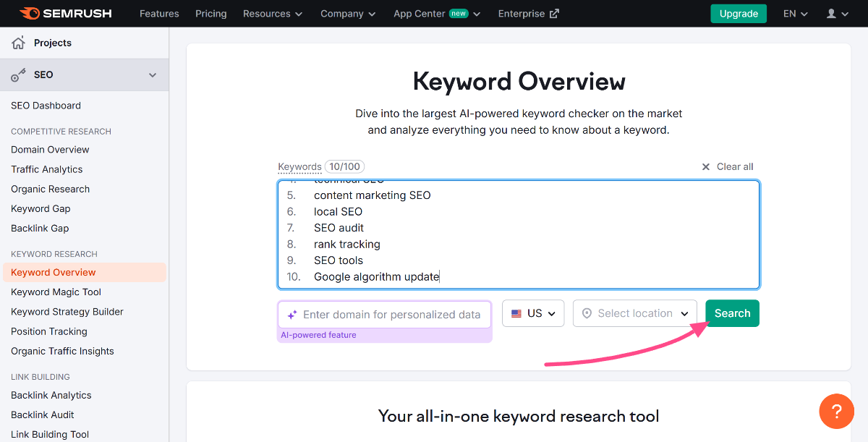
Task: Open the Select location dropdown
Action: click(635, 313)
